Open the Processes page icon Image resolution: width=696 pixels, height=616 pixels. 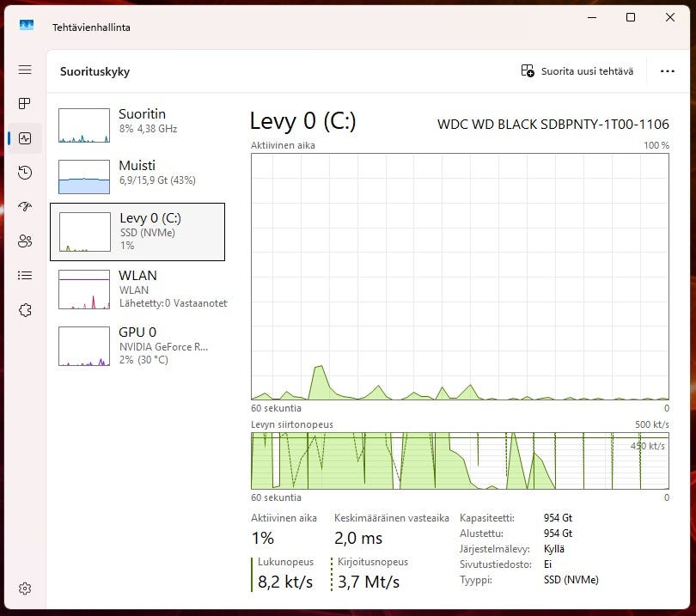click(25, 103)
